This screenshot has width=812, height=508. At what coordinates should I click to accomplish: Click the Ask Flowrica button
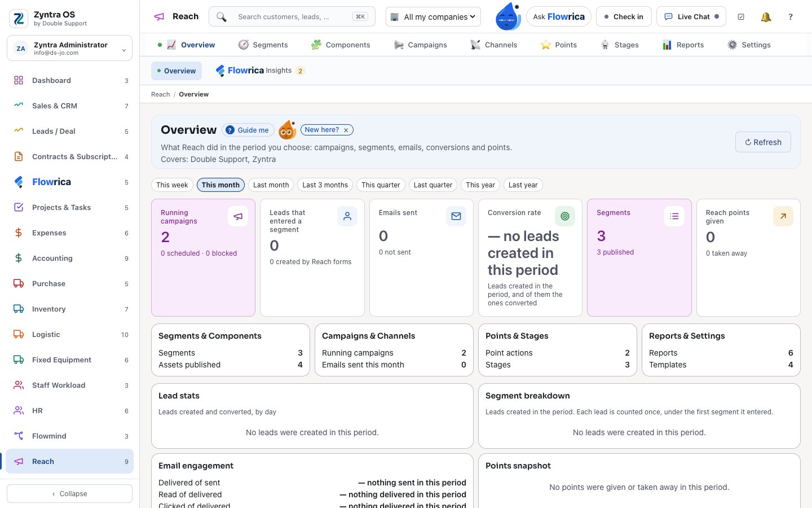point(559,17)
